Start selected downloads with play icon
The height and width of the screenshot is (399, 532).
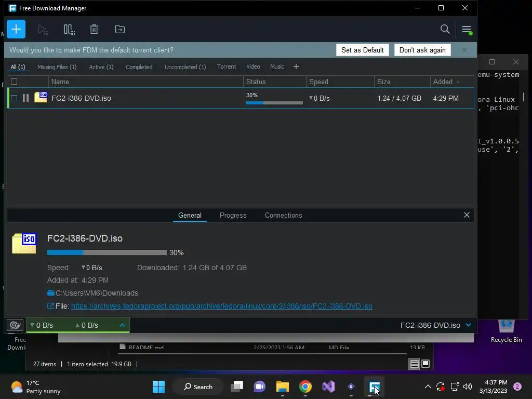click(x=43, y=30)
